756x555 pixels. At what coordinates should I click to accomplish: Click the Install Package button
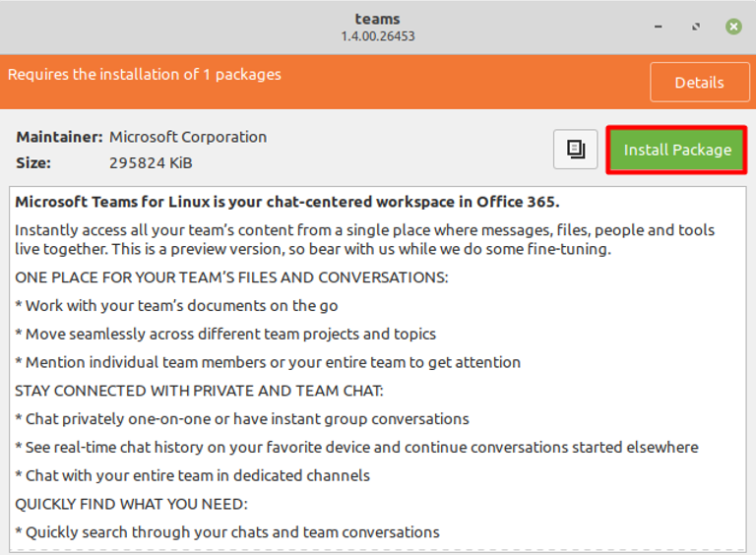tap(676, 150)
